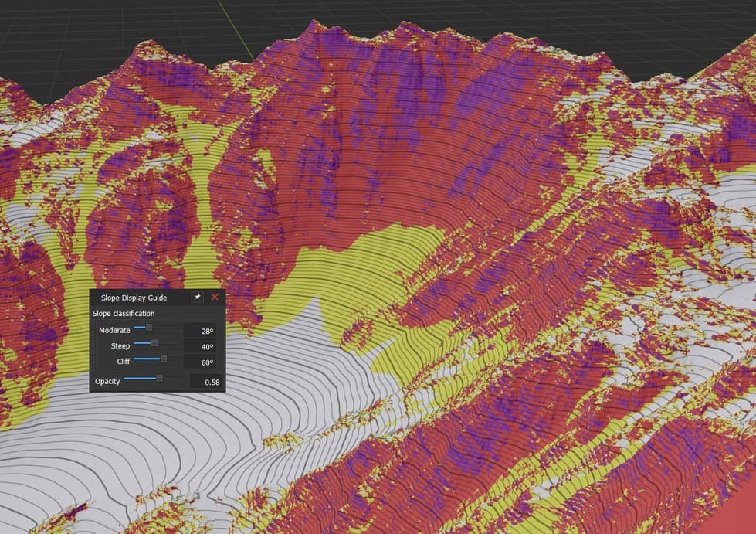Click the Steep slider label
The image size is (756, 534).
click(120, 345)
